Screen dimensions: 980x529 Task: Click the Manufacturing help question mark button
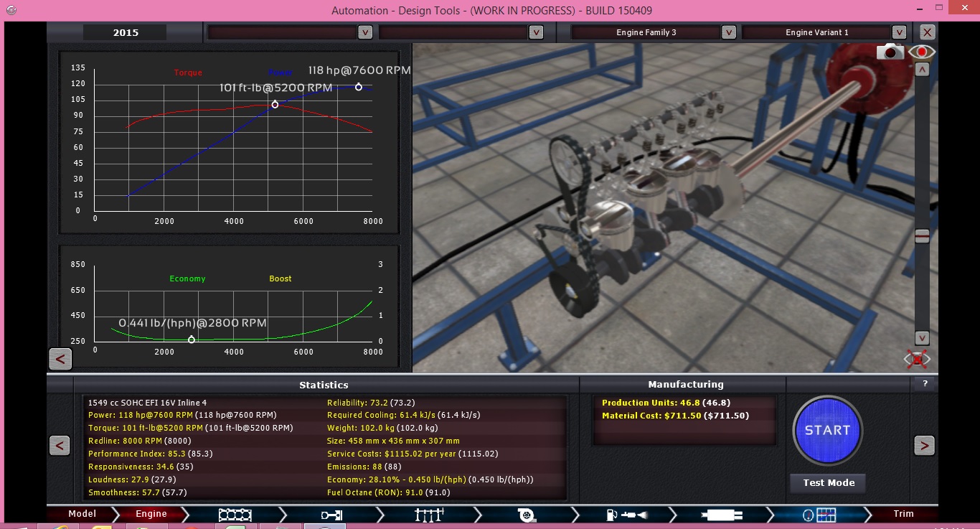pos(925,384)
